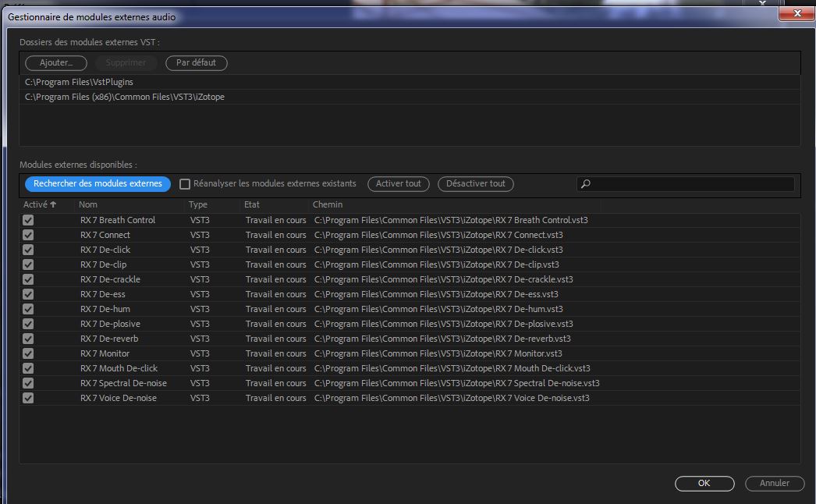Click the Chemin column header
This screenshot has height=504, width=816.
coord(328,204)
